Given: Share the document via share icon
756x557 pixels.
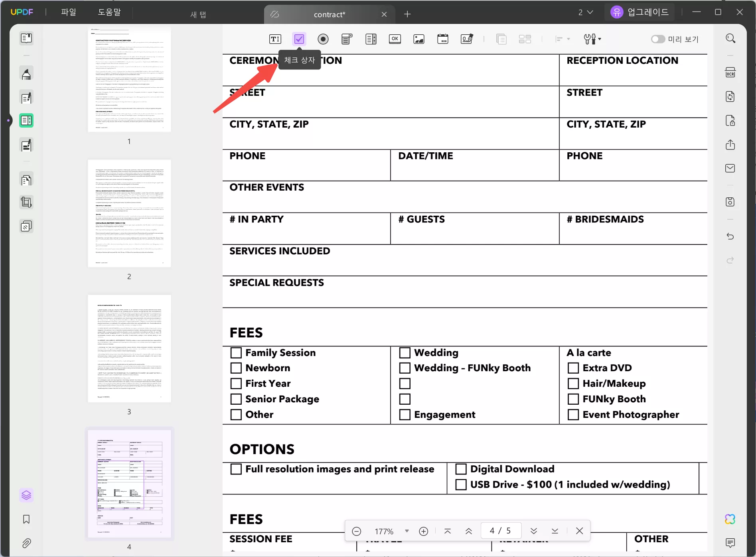Looking at the screenshot, I should (x=730, y=144).
